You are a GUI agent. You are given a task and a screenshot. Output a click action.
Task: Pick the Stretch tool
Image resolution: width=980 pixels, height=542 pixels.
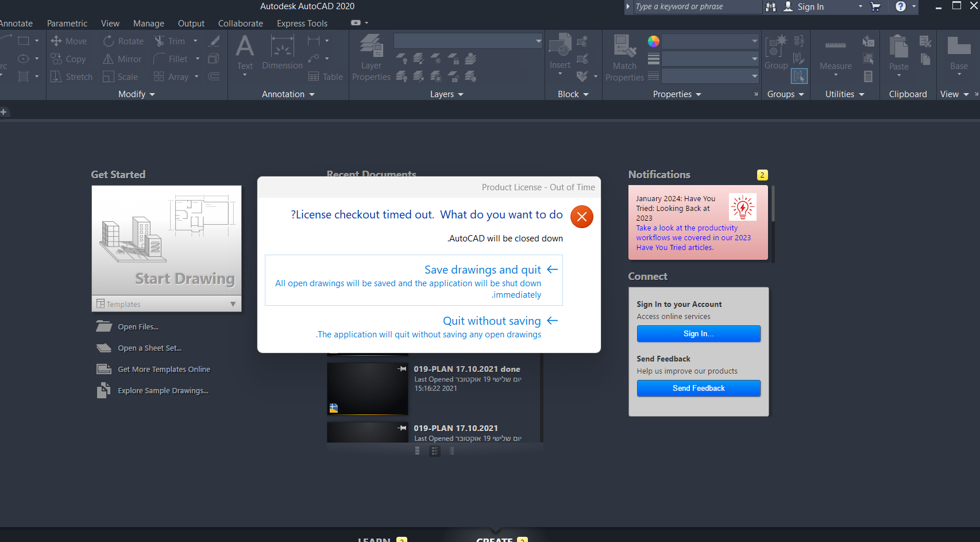tap(72, 77)
